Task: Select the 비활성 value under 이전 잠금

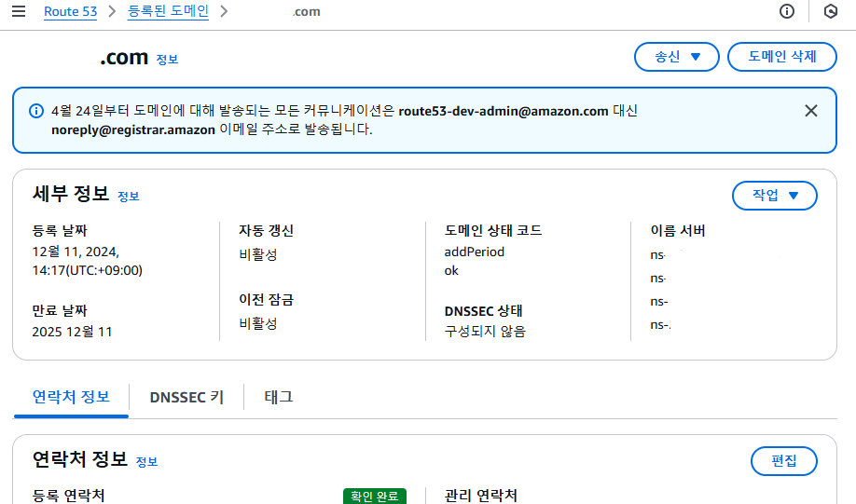Action: click(258, 323)
